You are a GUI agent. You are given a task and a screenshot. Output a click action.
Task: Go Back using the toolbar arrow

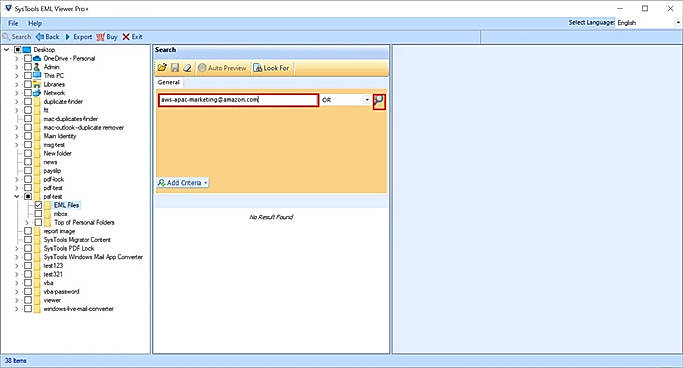47,37
